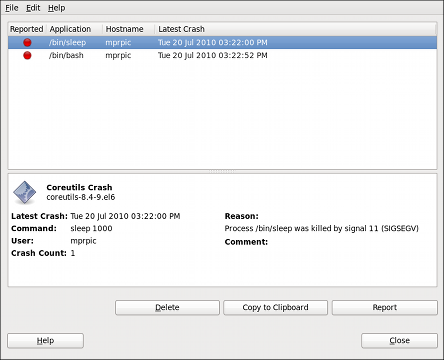Viewport: 444px width, 360px height.
Task: Sort list by Reported column header
Action: click(27, 29)
